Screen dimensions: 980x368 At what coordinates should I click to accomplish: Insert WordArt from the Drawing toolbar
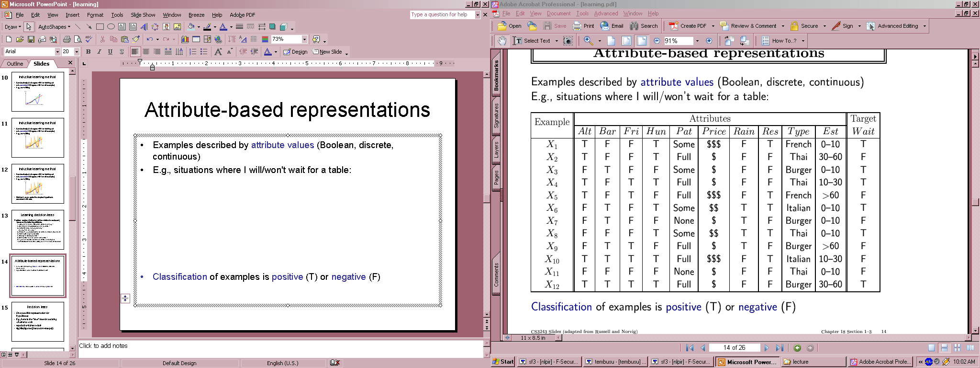coord(144,27)
